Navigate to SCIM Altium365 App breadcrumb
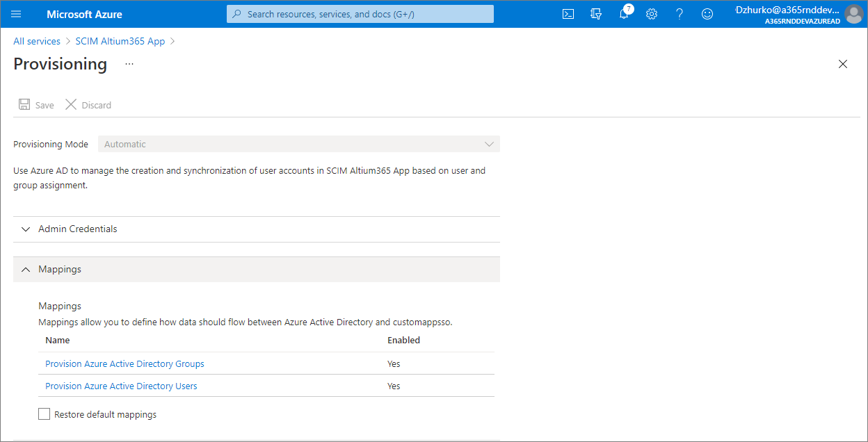The width and height of the screenshot is (868, 442). pyautogui.click(x=120, y=41)
